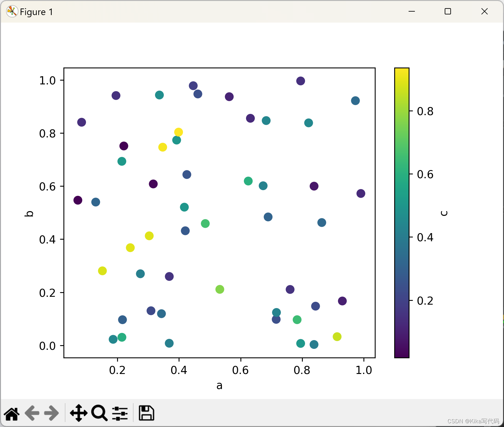The height and width of the screenshot is (427, 504).
Task: Save the figure with floppy disk icon
Action: (x=147, y=413)
